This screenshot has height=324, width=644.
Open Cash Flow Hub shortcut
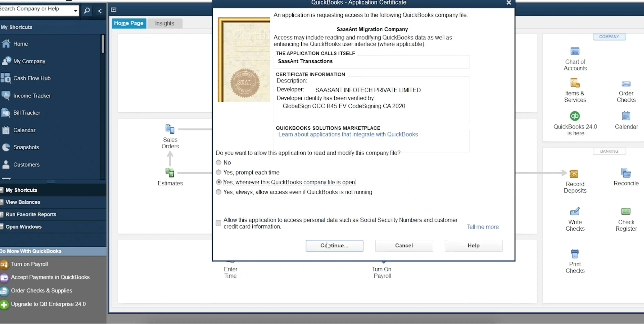tap(26, 78)
